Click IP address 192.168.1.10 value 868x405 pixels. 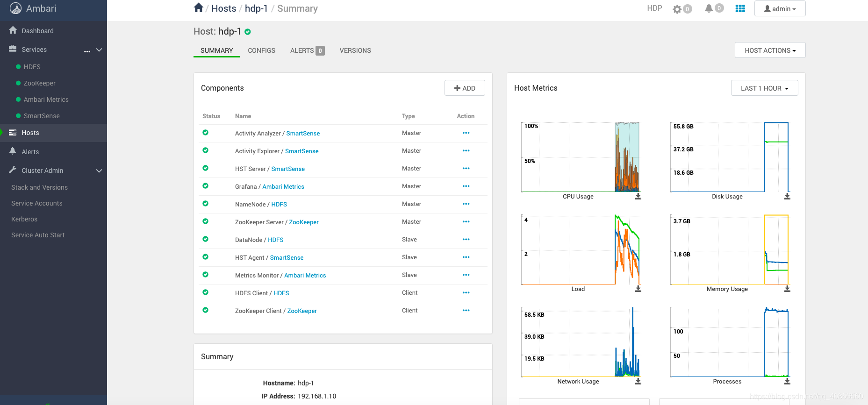tap(317, 396)
